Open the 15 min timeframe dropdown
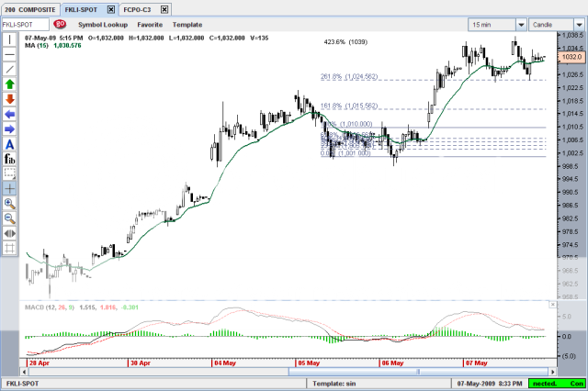Screen dimensions: 588x391 [521, 24]
